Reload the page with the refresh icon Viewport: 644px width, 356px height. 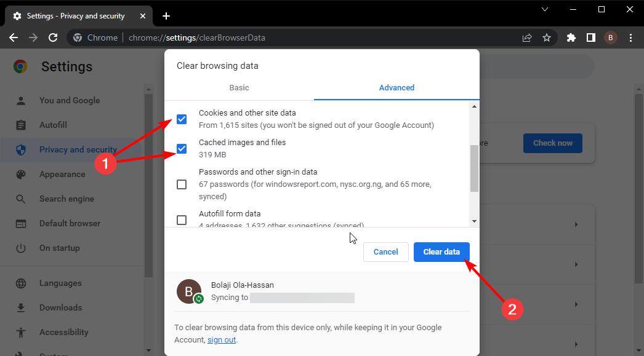tap(54, 38)
